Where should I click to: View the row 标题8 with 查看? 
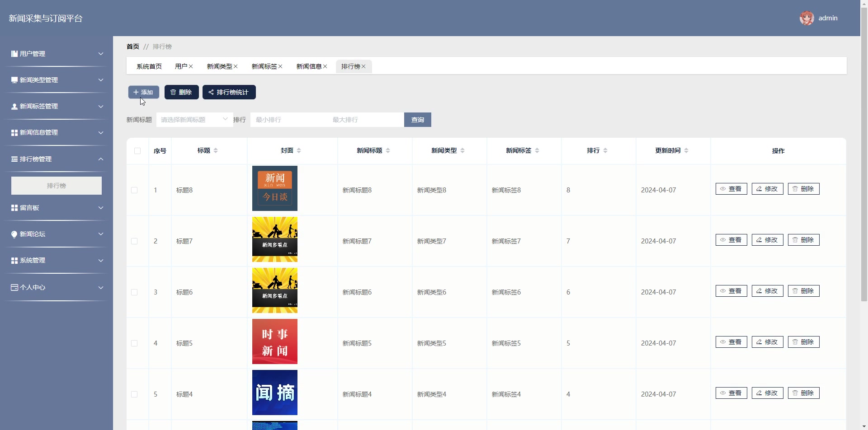(x=731, y=189)
